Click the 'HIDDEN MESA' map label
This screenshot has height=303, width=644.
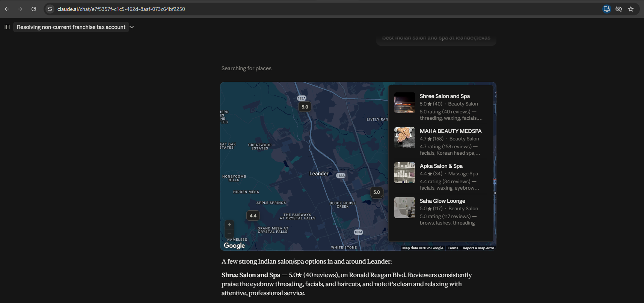[246, 192]
